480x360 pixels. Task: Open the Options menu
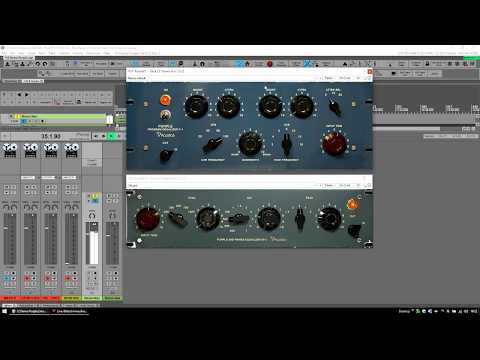click(64, 53)
